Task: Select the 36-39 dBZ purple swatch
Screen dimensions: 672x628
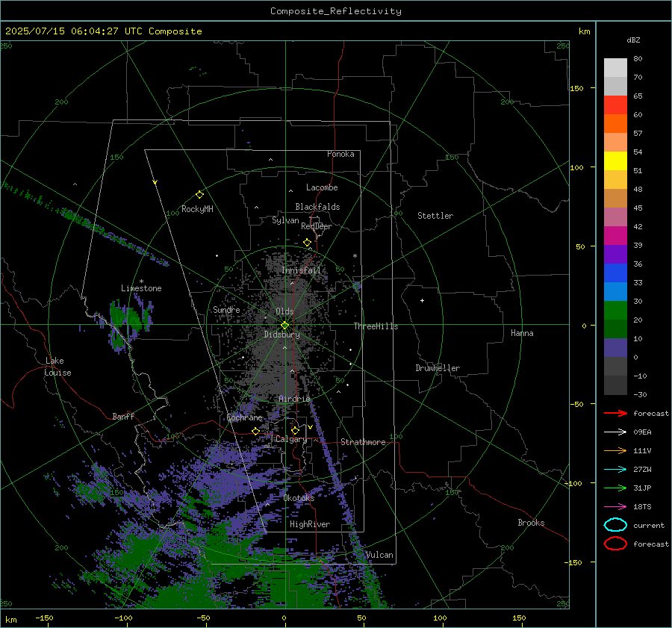Action: click(x=615, y=254)
